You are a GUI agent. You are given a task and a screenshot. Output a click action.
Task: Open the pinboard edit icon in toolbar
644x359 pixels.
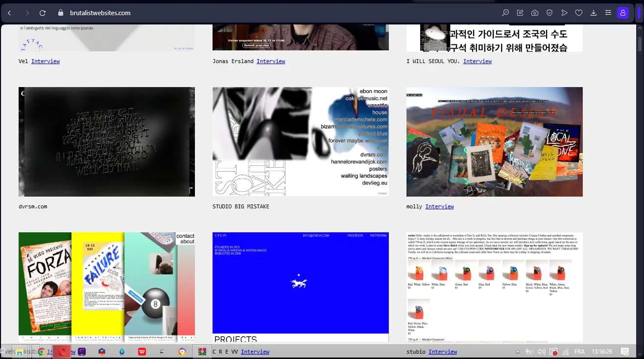(520, 13)
